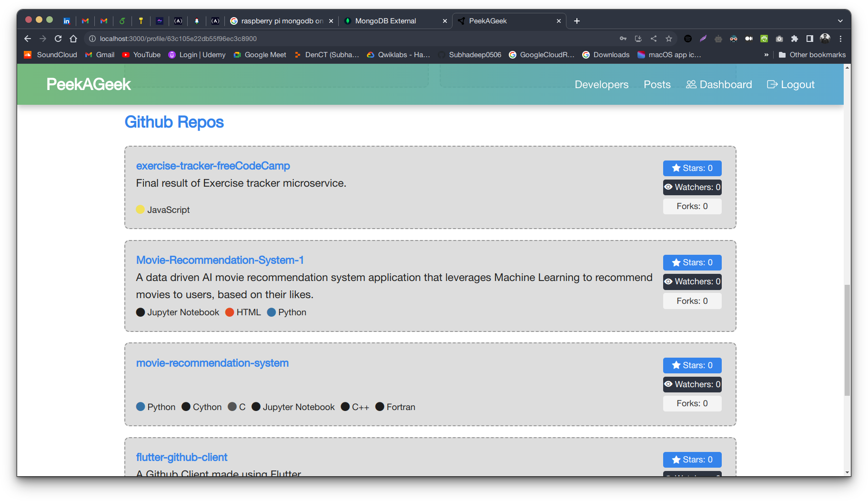868x501 pixels.
Task: Click Forks badge on exercise-tracker-freeCodeCamp repo
Action: 692,206
